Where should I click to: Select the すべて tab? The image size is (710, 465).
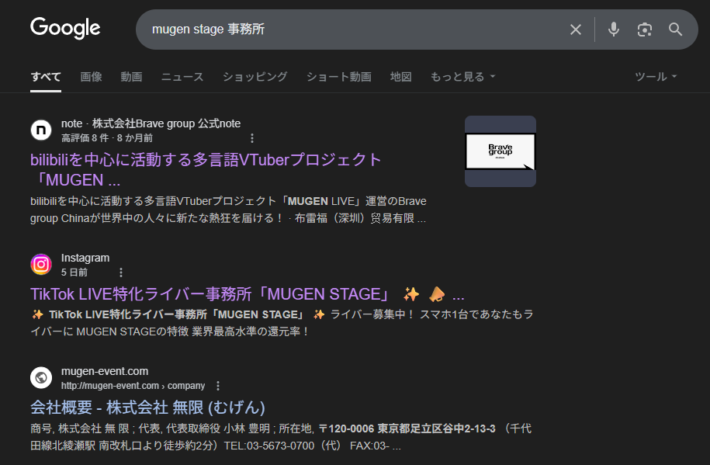click(x=46, y=77)
